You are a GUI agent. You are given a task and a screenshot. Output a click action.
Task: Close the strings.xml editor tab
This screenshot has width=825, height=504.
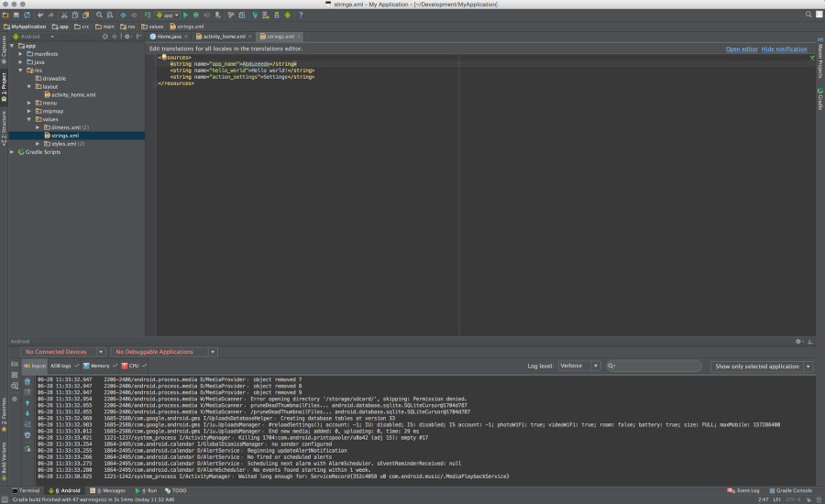[x=298, y=37]
